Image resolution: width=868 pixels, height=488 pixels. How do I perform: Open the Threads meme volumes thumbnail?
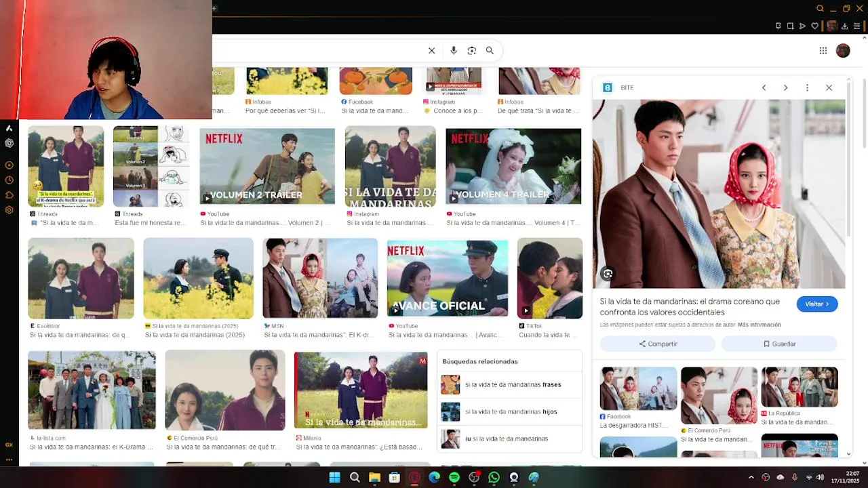(151, 166)
